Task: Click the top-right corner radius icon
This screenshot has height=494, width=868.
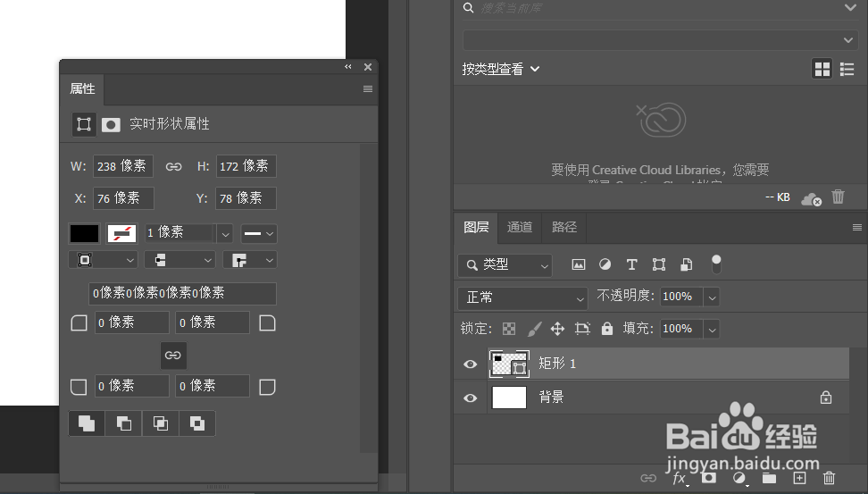Action: point(267,322)
